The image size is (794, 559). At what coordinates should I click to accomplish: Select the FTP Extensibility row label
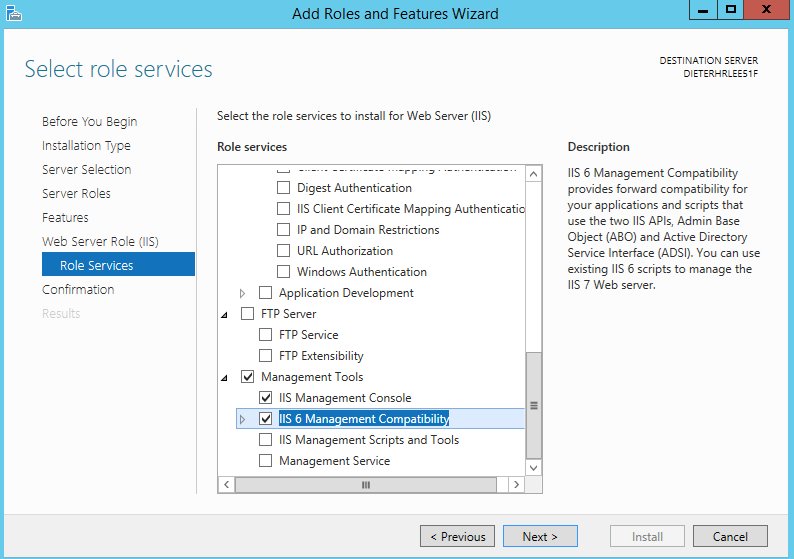click(321, 356)
